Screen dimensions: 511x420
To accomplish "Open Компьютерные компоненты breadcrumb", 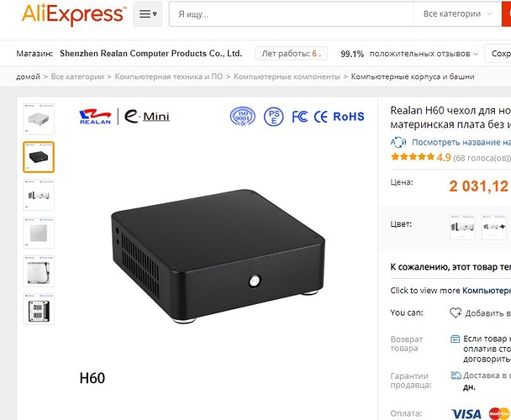I will coord(287,76).
